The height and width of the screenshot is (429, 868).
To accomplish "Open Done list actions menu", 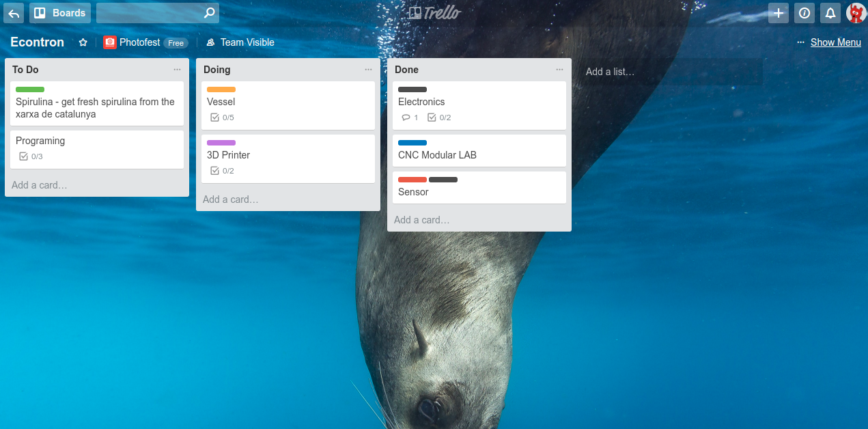I will click(559, 70).
